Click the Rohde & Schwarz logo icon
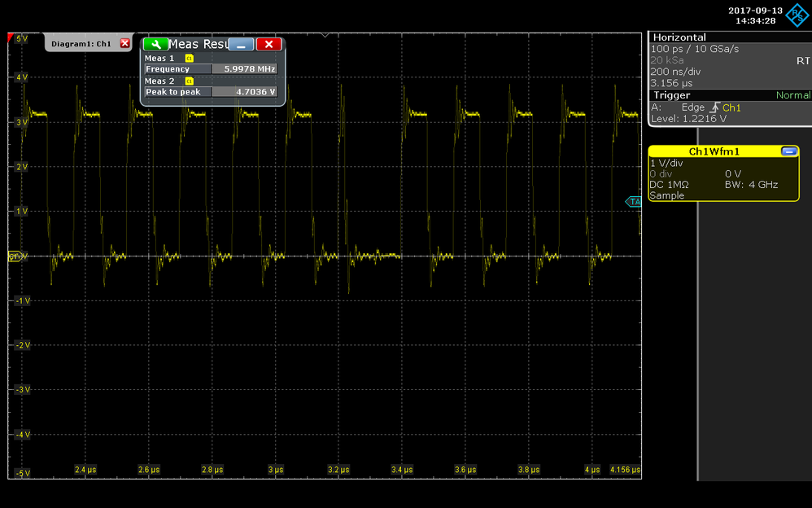This screenshot has width=812, height=508. (x=797, y=15)
